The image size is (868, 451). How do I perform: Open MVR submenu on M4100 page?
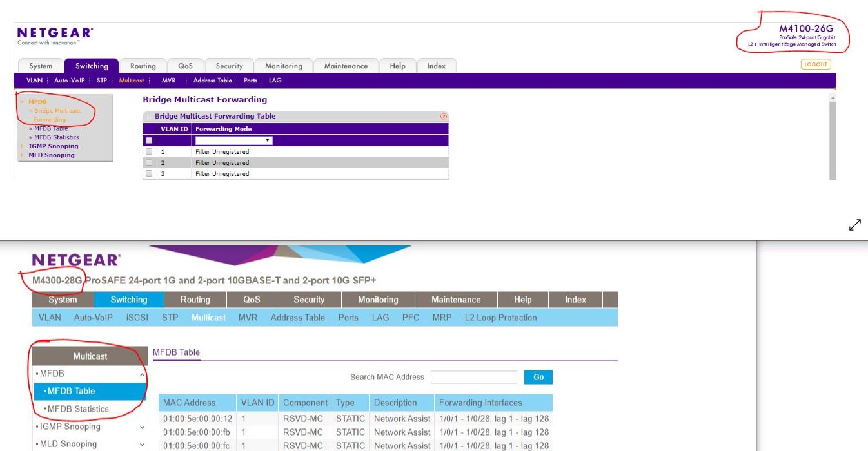tap(169, 81)
